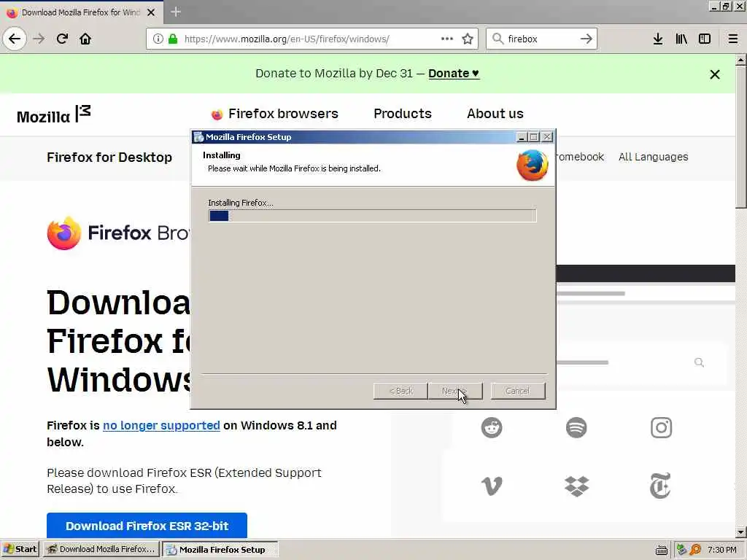Image resolution: width=747 pixels, height=560 pixels.
Task: Show site information icon in address bar
Action: 158,39
